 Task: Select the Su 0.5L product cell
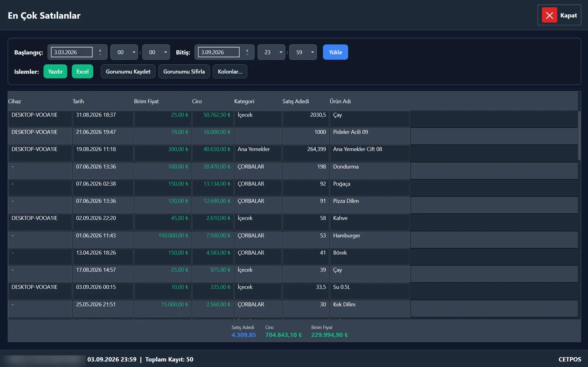coord(370,291)
